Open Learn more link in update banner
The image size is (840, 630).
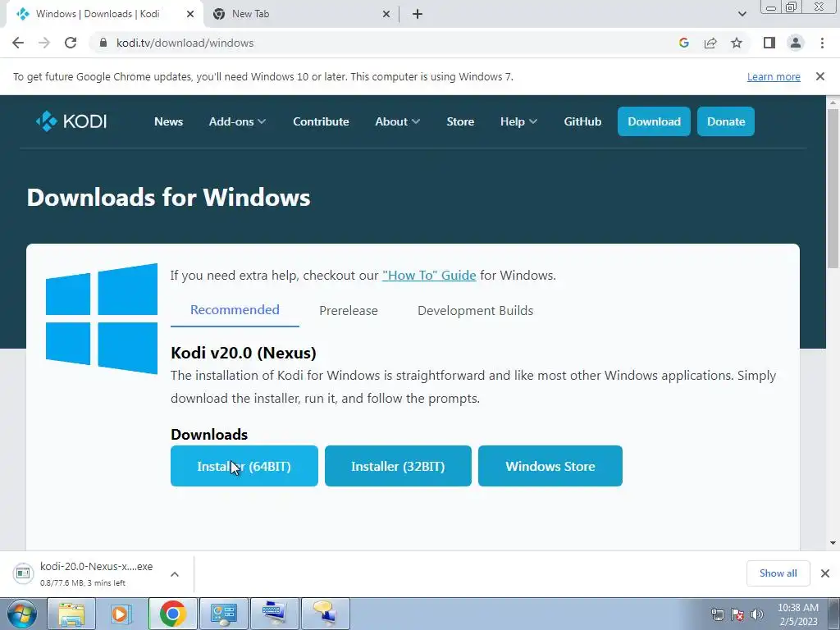click(x=774, y=76)
